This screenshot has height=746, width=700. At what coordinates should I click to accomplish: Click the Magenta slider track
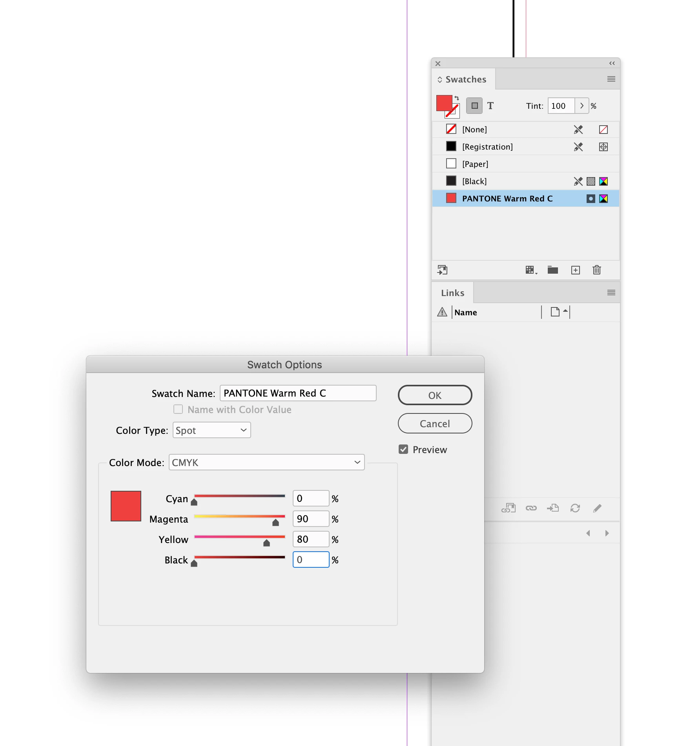[x=239, y=516]
